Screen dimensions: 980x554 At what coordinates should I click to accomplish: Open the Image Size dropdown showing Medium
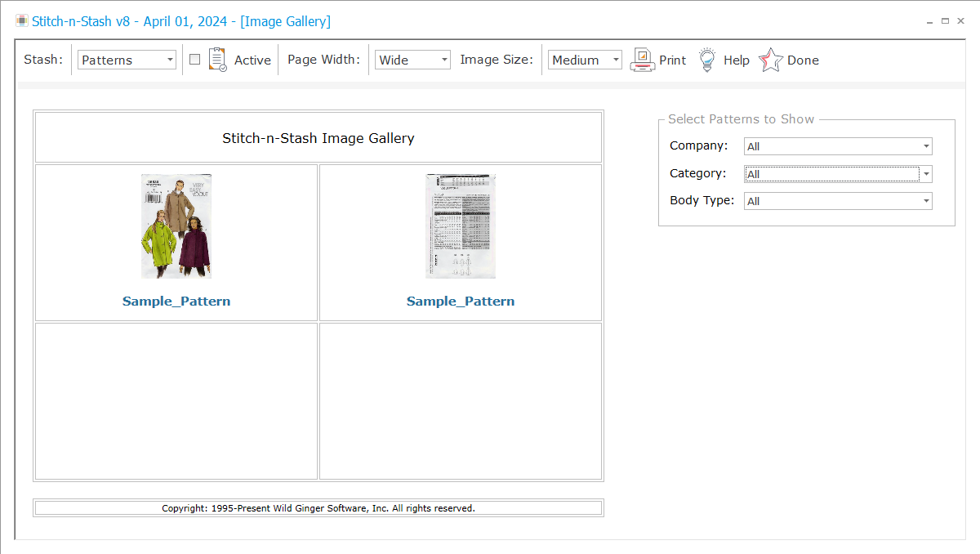click(585, 60)
